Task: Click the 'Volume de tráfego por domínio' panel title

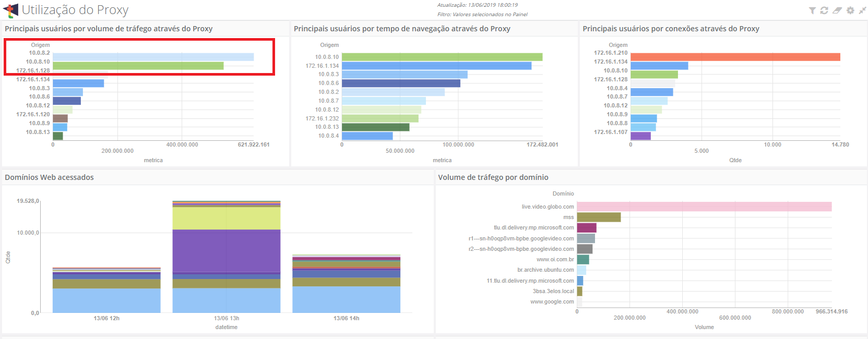Action: click(493, 177)
